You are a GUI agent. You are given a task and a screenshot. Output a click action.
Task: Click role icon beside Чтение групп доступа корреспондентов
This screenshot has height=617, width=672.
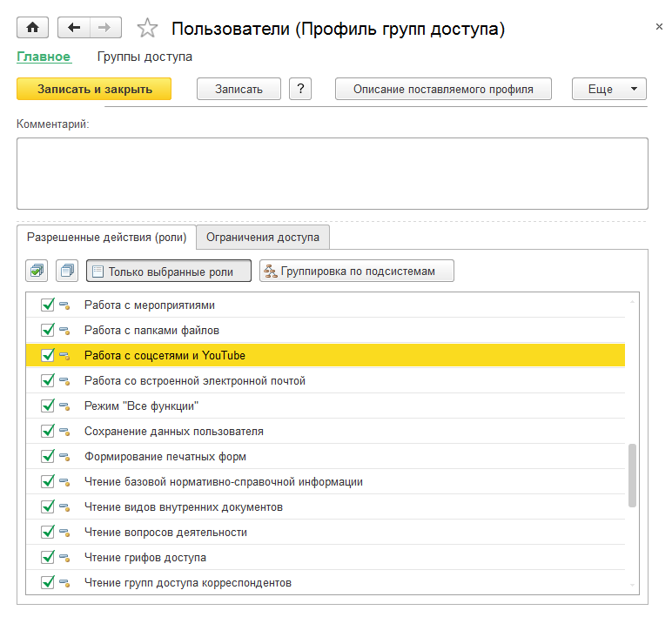tap(64, 583)
